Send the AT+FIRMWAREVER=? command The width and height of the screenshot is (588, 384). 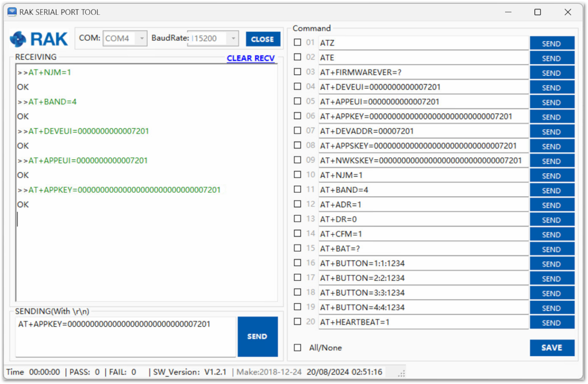(x=552, y=73)
